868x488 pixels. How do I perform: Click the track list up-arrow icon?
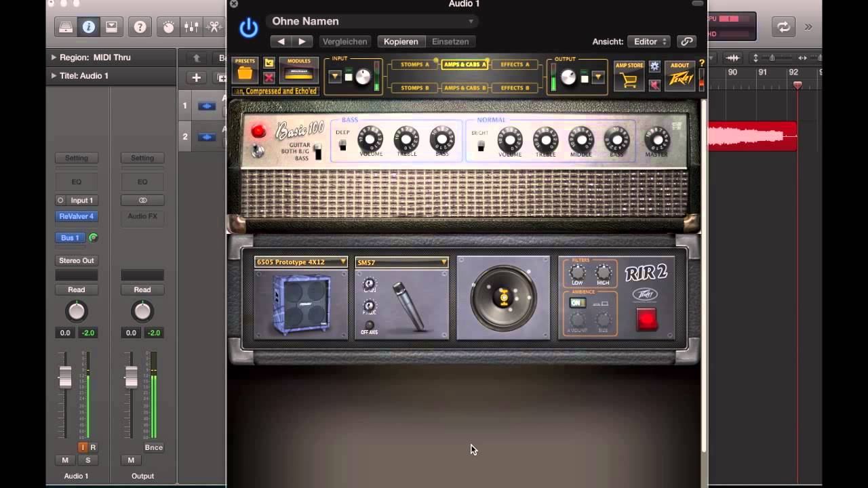(197, 58)
